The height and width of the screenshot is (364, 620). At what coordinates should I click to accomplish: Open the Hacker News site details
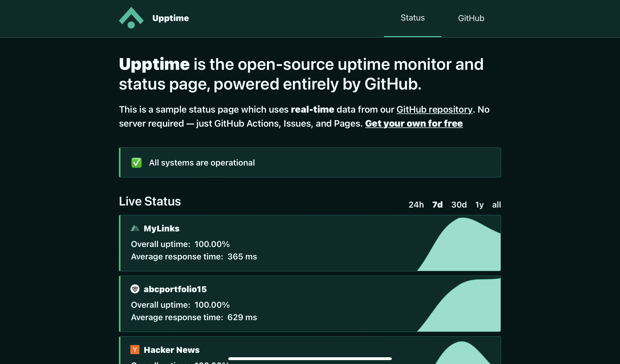(172, 350)
